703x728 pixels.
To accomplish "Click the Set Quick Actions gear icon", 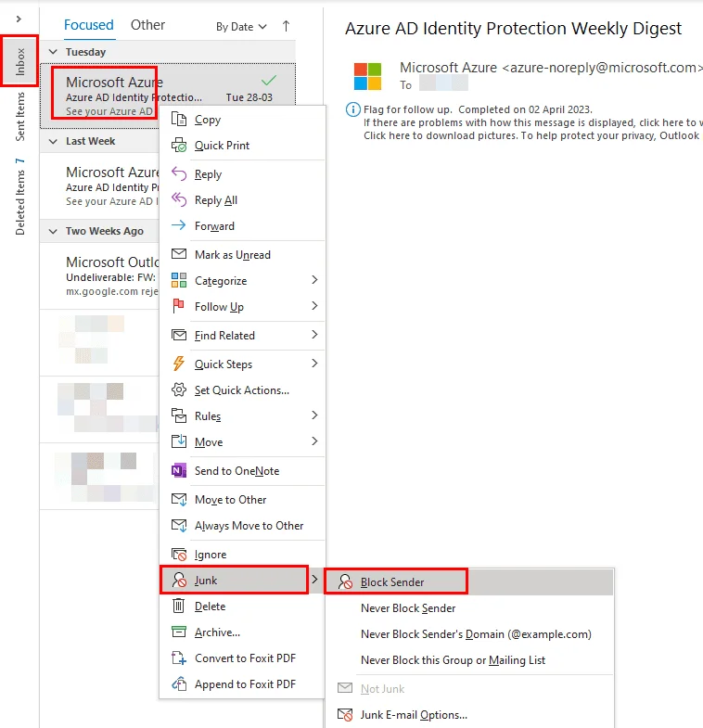I will coord(179,390).
